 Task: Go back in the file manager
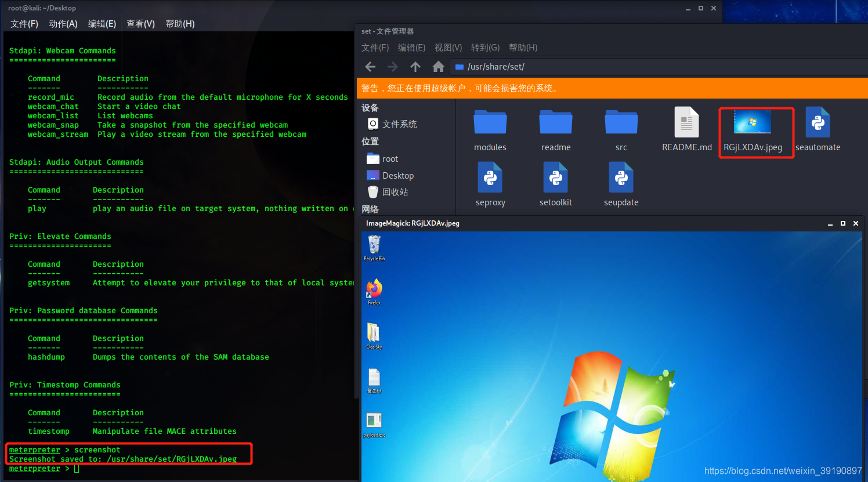point(370,67)
